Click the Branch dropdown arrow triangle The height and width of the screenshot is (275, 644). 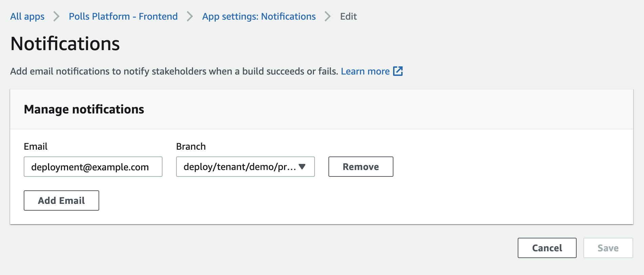click(x=302, y=167)
